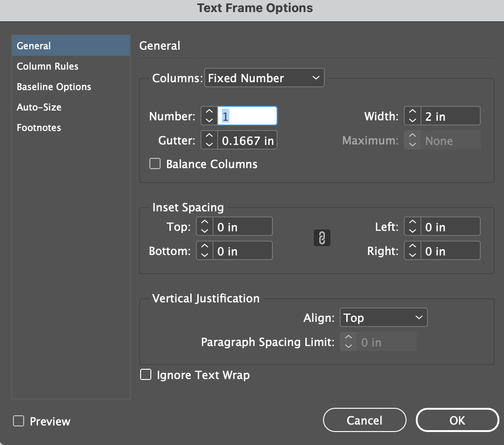Decrease the Bottom inset spacing value

(x=204, y=254)
